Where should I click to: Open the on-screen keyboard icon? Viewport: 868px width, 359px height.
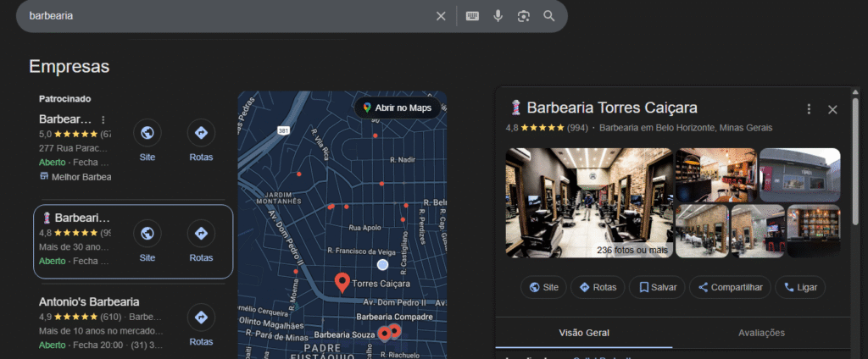point(472,16)
